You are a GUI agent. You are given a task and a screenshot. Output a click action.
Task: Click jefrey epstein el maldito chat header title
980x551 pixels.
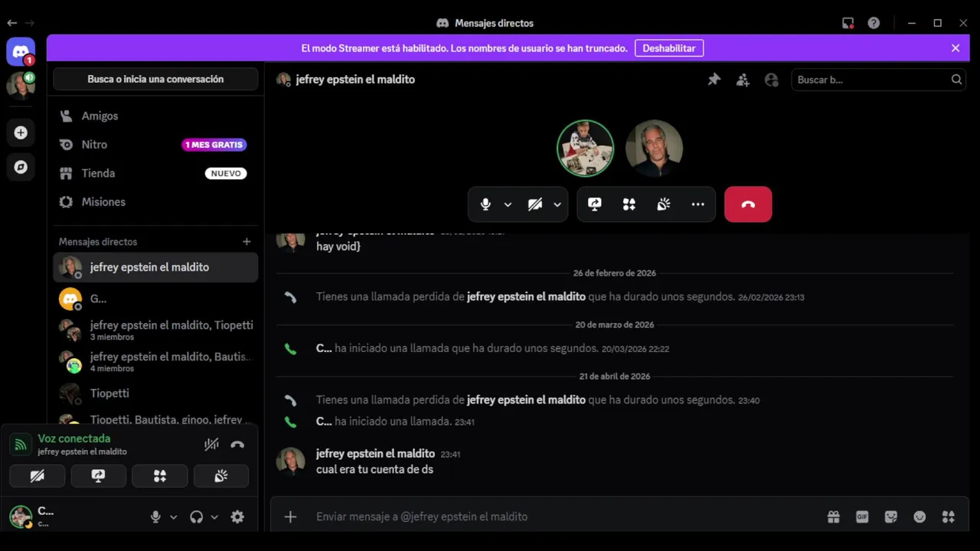point(355,80)
